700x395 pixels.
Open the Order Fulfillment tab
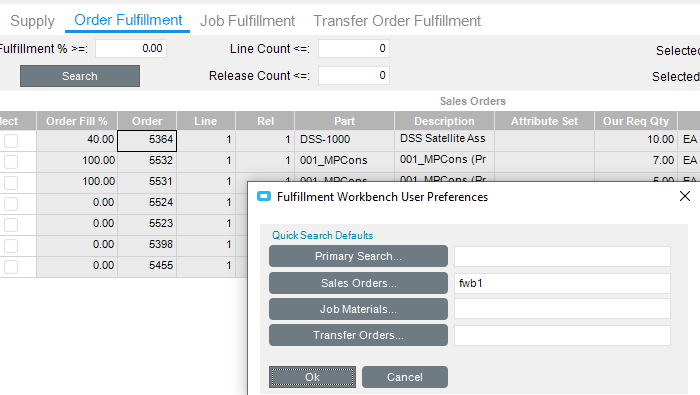(x=128, y=20)
